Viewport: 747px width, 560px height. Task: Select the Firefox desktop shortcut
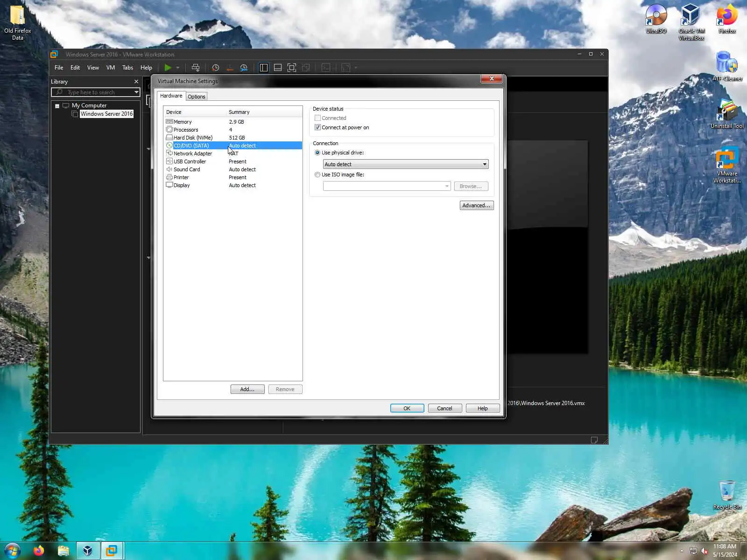[727, 19]
